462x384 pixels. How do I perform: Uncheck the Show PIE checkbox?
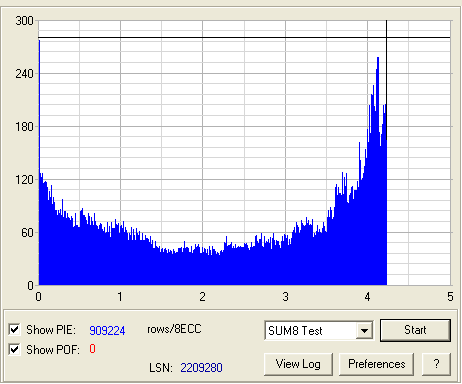click(x=14, y=330)
